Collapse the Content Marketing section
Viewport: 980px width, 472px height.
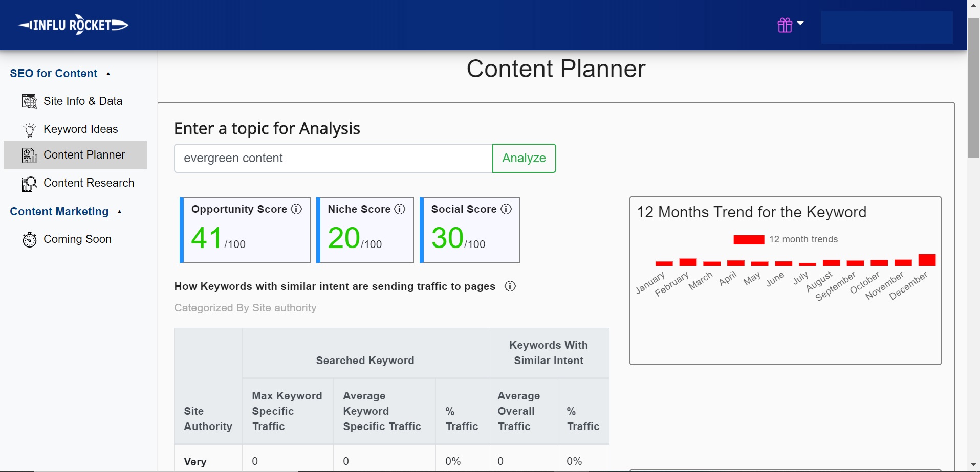(119, 212)
